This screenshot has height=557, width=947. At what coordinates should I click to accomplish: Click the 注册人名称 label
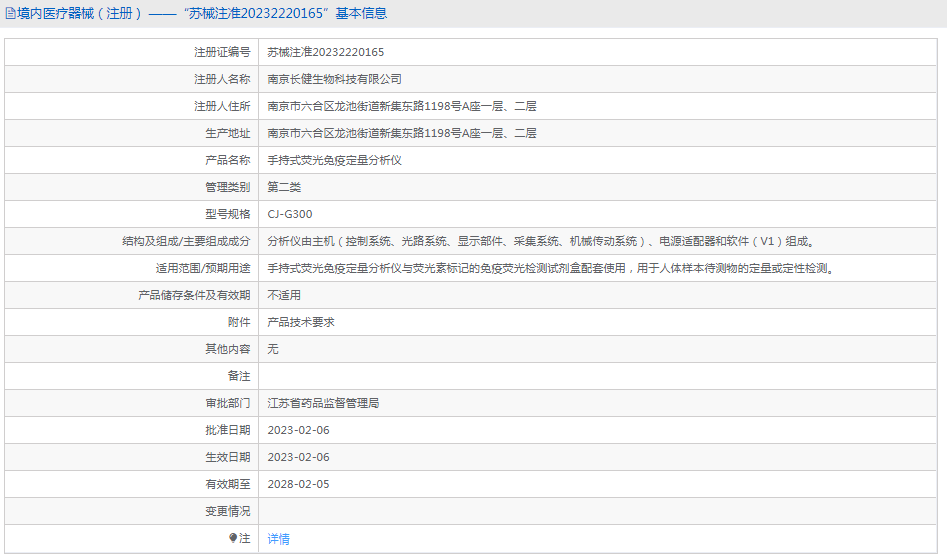coord(222,79)
